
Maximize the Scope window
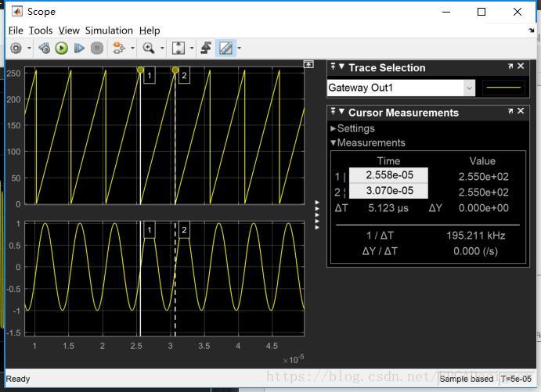tap(481, 12)
